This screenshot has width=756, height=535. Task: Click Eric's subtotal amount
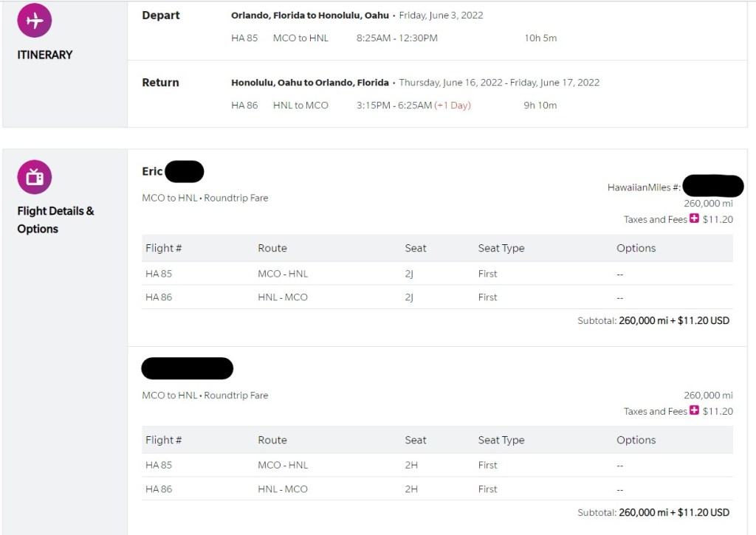click(x=674, y=321)
